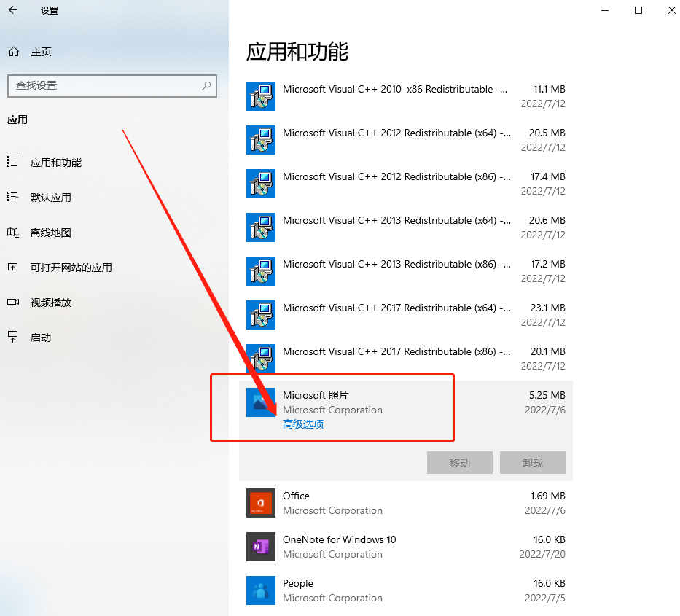
Task: Click the People app icon
Action: point(261,590)
